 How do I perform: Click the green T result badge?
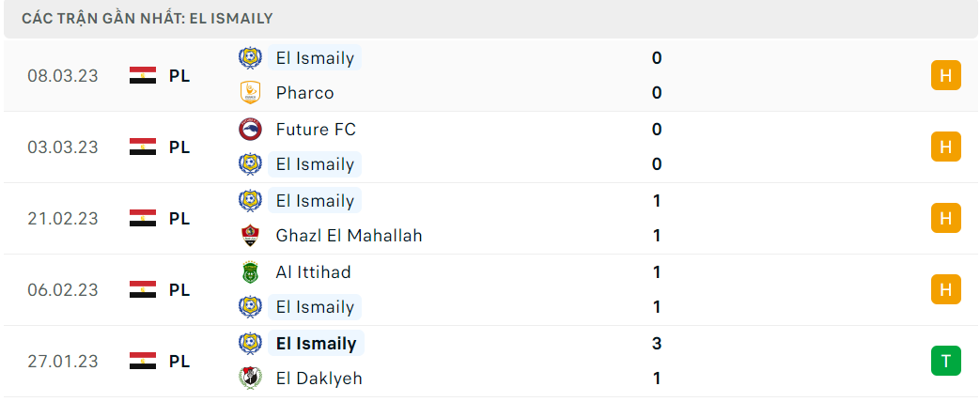click(945, 361)
